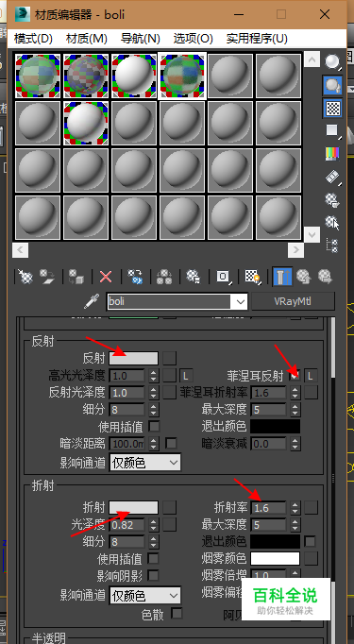Open the 实用程序(U) menu
354x644 pixels.
(257, 39)
